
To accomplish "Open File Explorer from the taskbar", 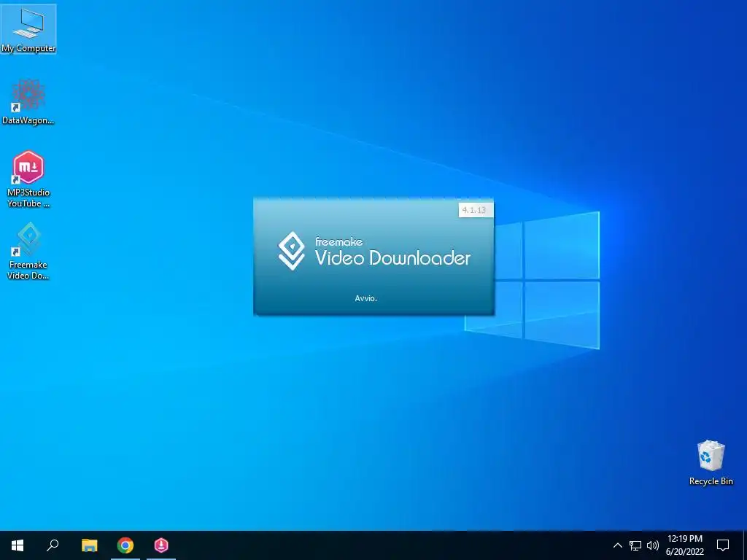I will [89, 545].
